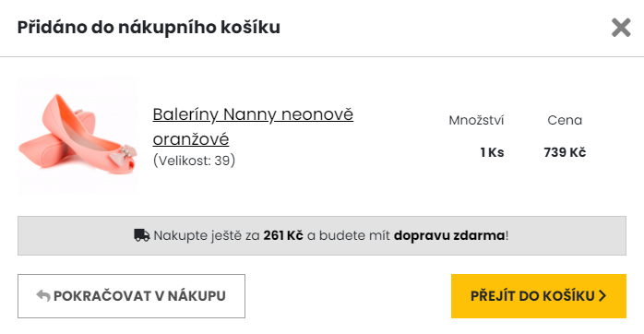Image resolution: width=644 pixels, height=334 pixels.
Task: Click the Množství column header
Action: [x=476, y=120]
